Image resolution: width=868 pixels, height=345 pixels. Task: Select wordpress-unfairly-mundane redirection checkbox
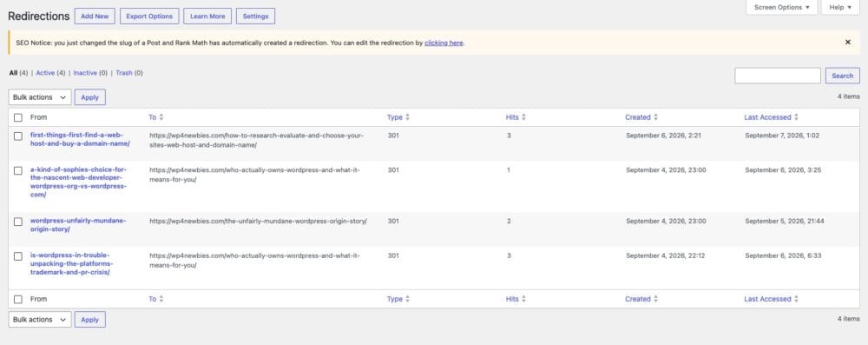click(x=18, y=222)
